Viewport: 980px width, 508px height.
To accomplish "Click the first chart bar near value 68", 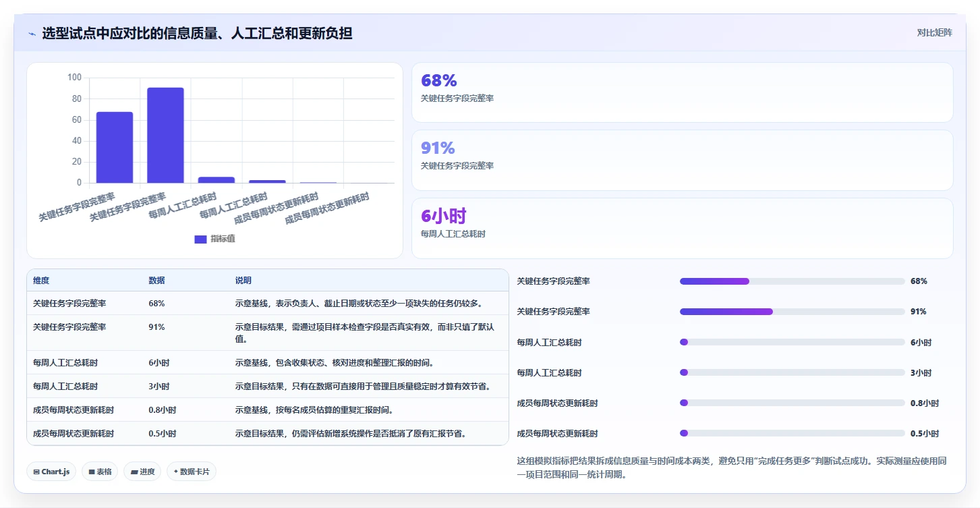I will [x=115, y=148].
